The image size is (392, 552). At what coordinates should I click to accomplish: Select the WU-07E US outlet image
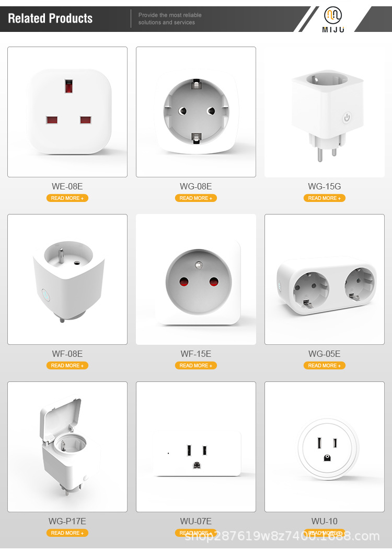click(196, 447)
